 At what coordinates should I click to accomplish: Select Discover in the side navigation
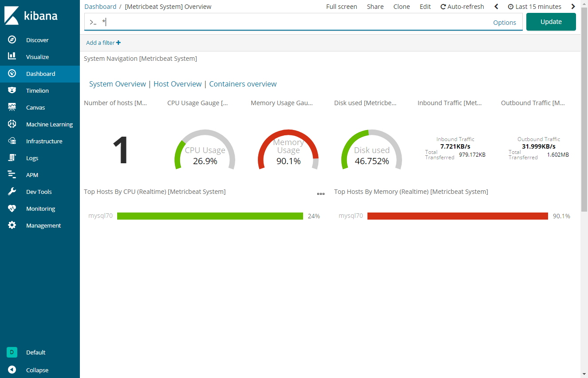tap(37, 40)
